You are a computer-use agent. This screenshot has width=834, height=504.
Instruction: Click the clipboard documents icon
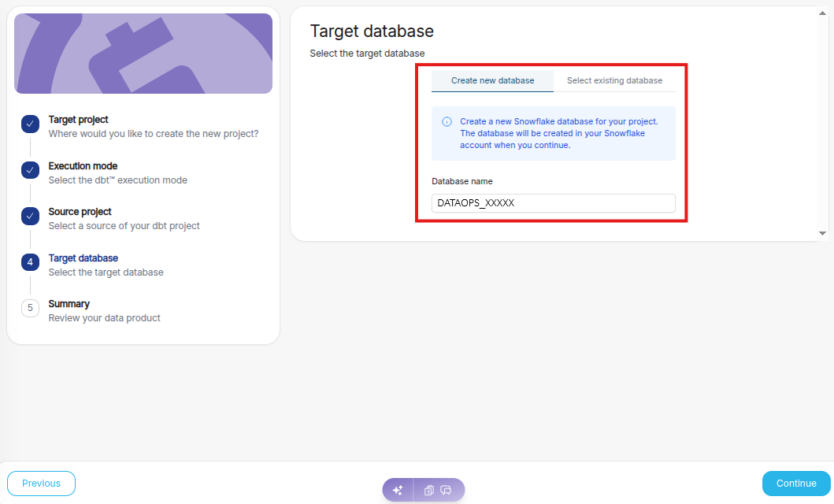click(x=429, y=490)
